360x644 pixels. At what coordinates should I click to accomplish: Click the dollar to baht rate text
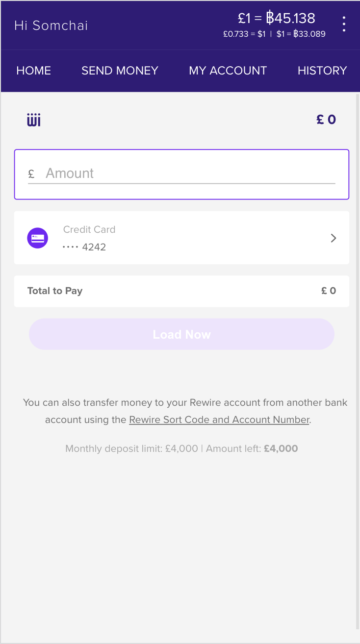pos(301,34)
